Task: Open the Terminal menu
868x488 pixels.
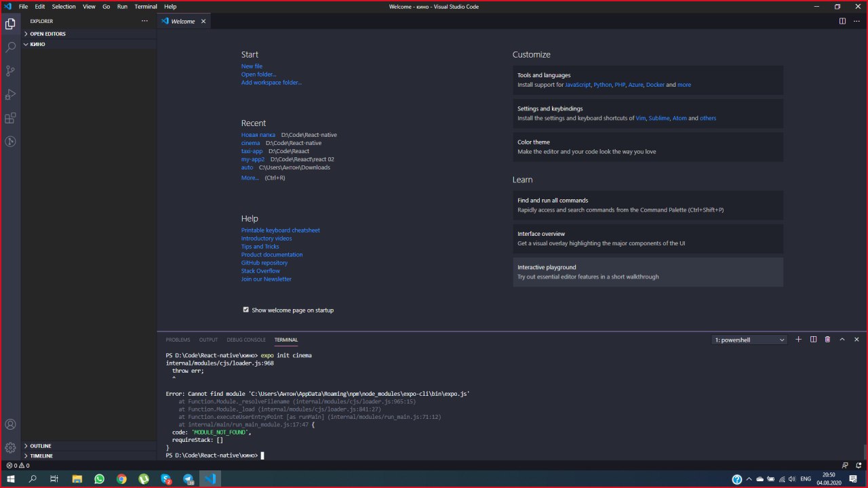Action: point(146,6)
